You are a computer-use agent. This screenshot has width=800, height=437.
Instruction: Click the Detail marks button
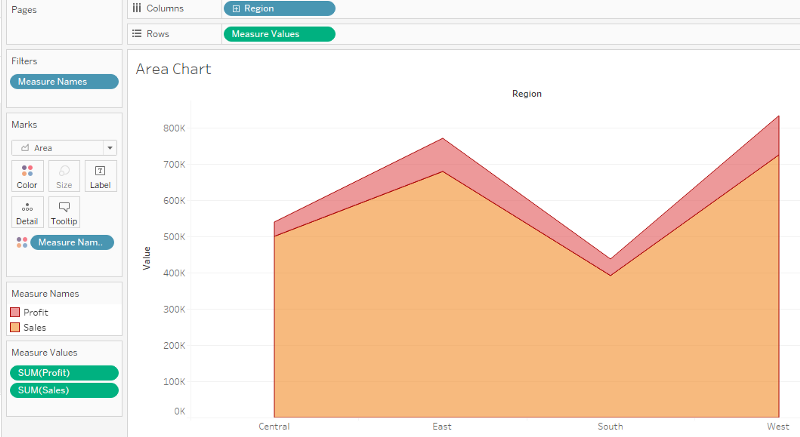coord(27,211)
